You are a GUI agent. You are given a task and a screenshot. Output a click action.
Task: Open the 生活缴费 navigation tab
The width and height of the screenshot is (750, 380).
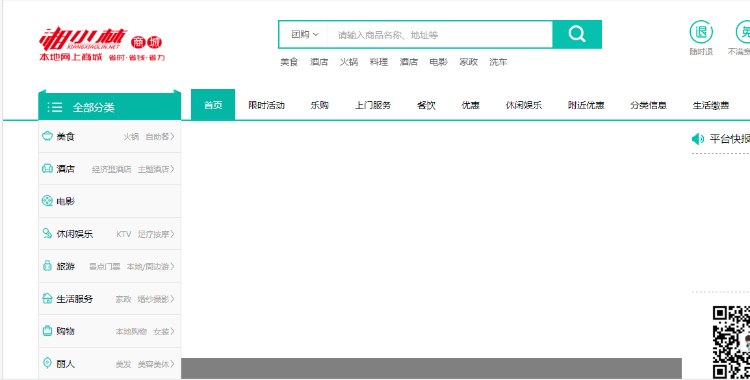click(x=711, y=105)
